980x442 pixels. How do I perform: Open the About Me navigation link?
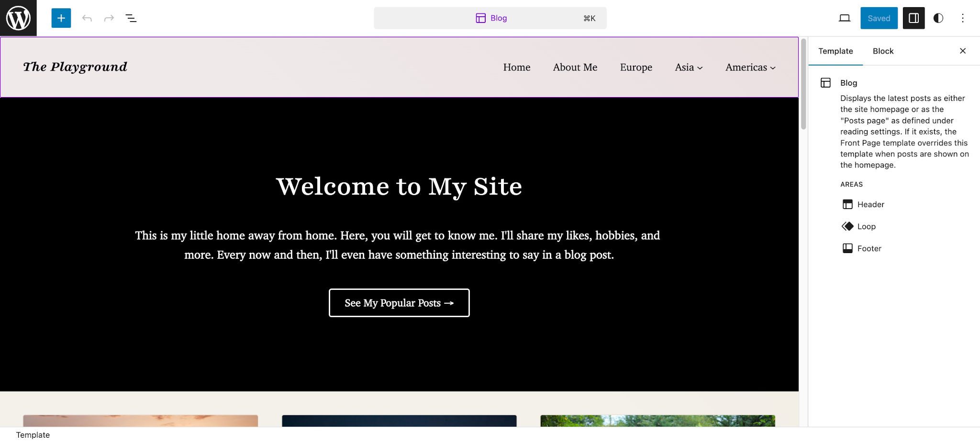(x=575, y=67)
